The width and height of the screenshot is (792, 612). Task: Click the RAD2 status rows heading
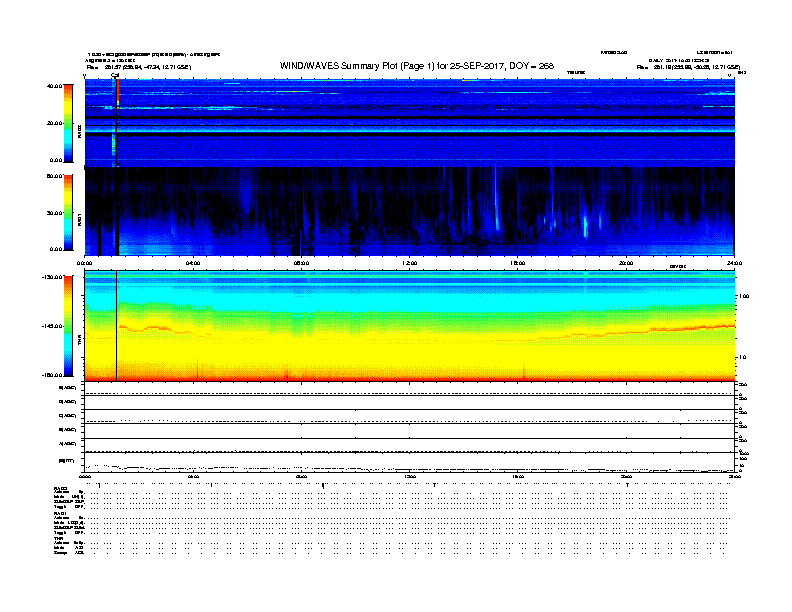point(60,488)
